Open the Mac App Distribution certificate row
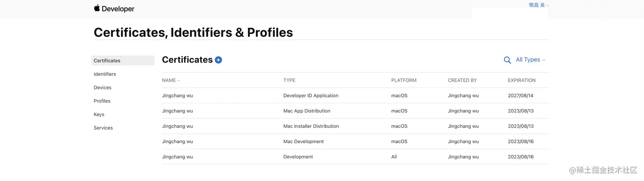Viewport: 644px width, 181px height. click(x=356, y=111)
